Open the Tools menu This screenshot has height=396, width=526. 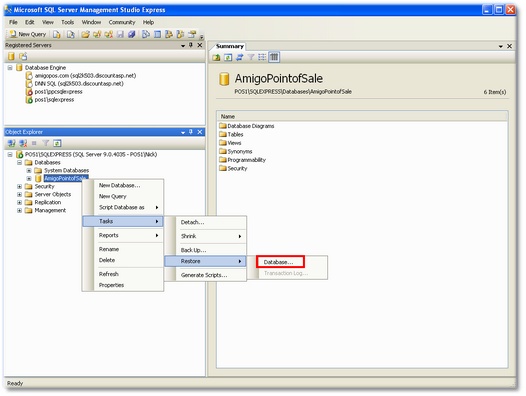coord(67,22)
